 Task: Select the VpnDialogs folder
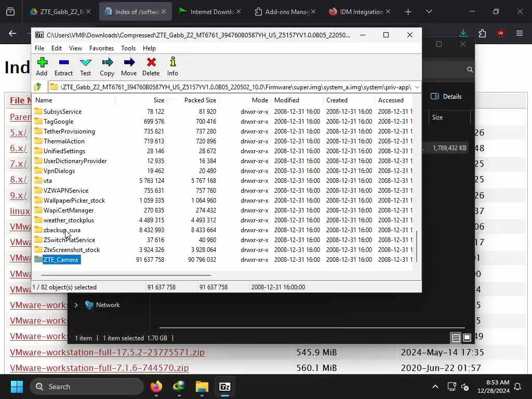pos(59,170)
